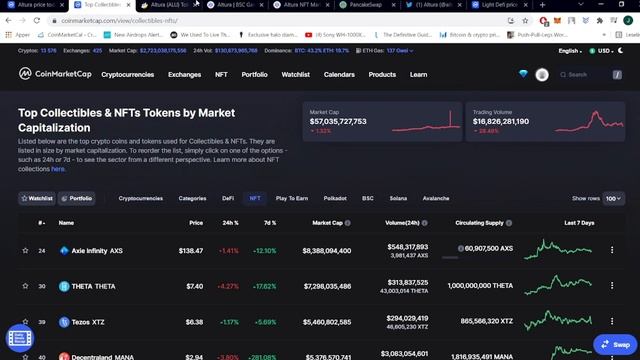Click Axie Infinity 7-day sparkline

click(x=558, y=249)
